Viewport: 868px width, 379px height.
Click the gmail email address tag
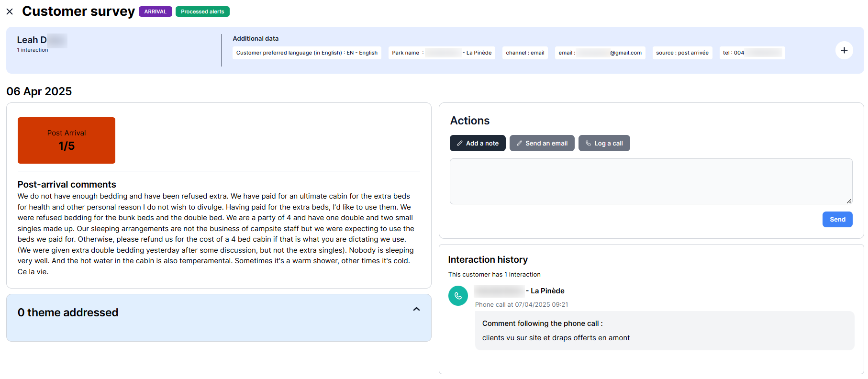pos(600,53)
